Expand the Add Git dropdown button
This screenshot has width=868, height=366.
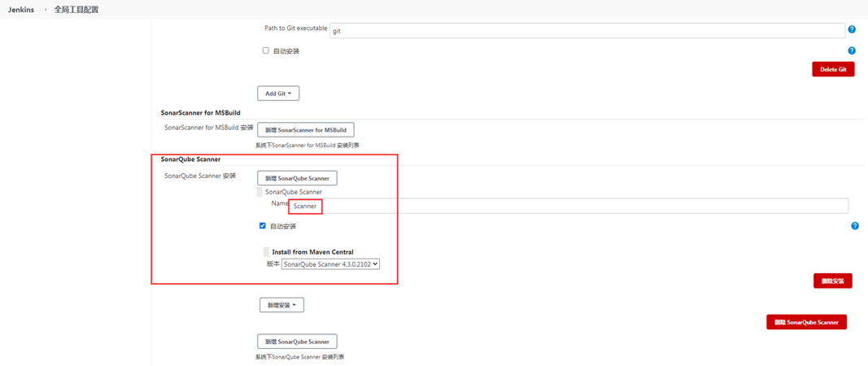[278, 94]
